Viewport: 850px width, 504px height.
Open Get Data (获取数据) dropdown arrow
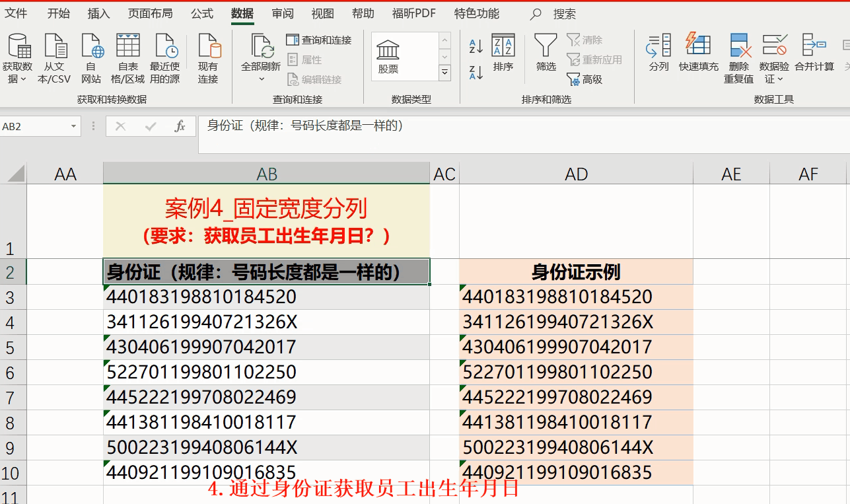click(23, 79)
